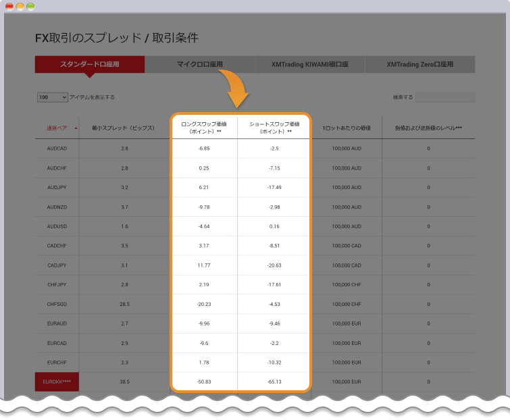Image resolution: width=510 pixels, height=420 pixels.
Task: Click long swap value -6.85 for AUDCAD
Action: point(204,149)
